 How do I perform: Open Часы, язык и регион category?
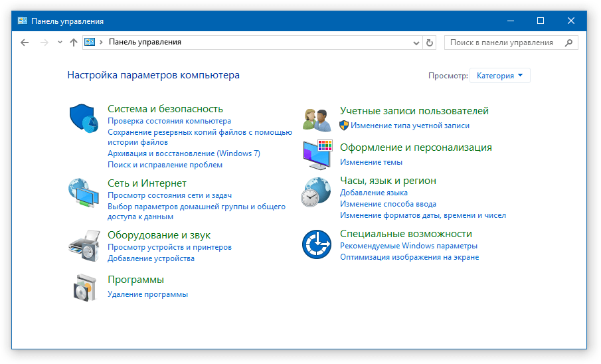pyautogui.click(x=388, y=181)
